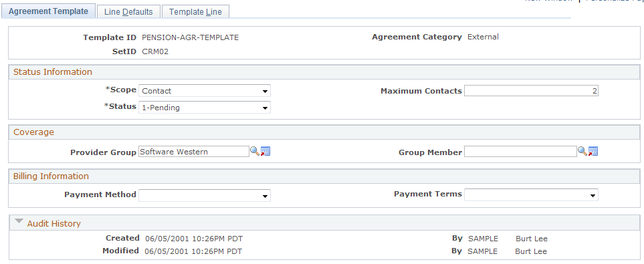Image resolution: width=644 pixels, height=264 pixels.
Task: Focus the Maximum Contacts field
Action: pyautogui.click(x=531, y=91)
